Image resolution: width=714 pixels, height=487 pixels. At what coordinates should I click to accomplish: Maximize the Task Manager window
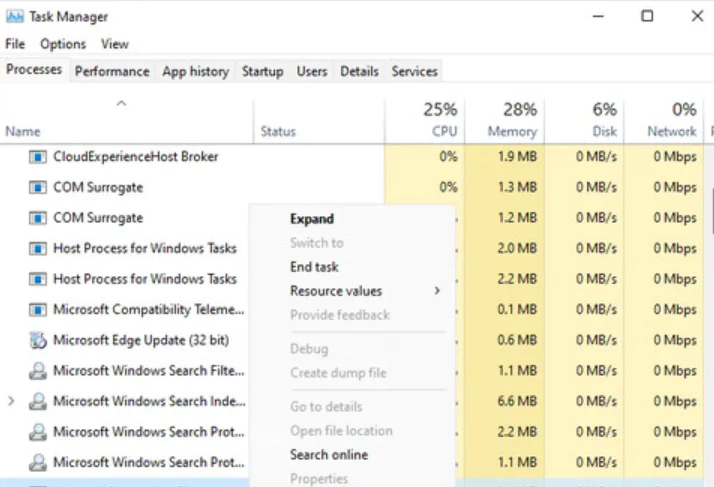tap(647, 16)
